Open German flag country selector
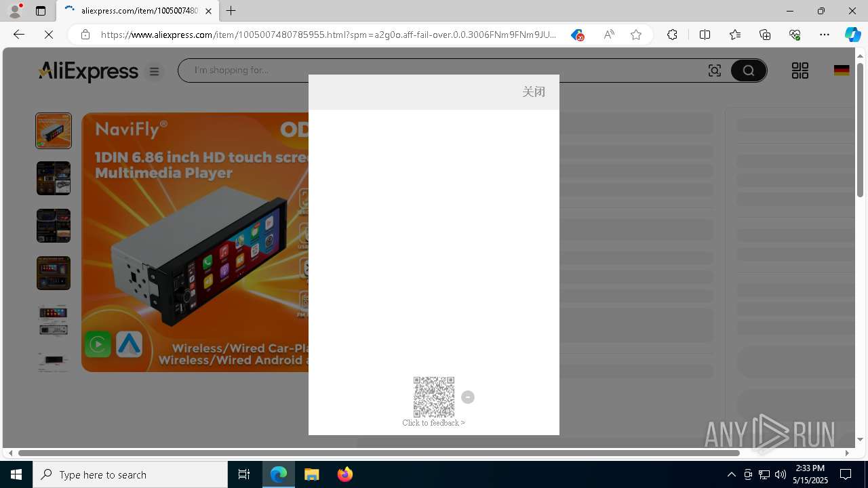 (x=842, y=70)
